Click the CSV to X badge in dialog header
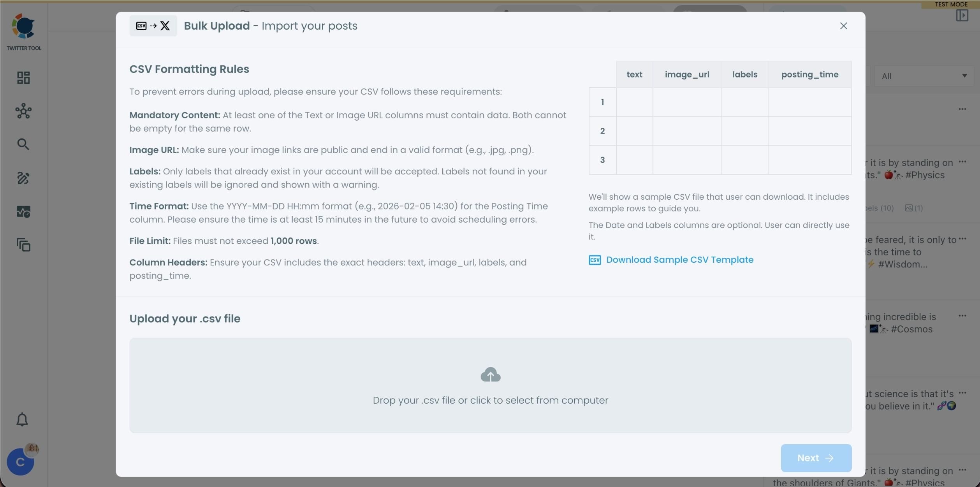This screenshot has height=487, width=980. click(x=153, y=26)
